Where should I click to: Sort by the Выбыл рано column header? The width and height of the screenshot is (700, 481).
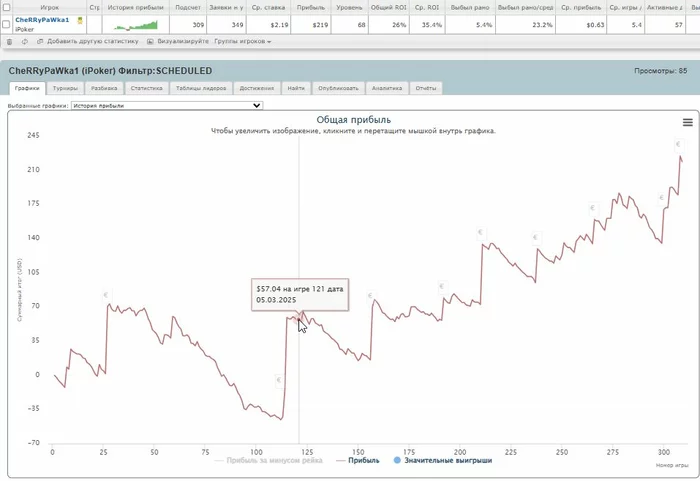470,8
